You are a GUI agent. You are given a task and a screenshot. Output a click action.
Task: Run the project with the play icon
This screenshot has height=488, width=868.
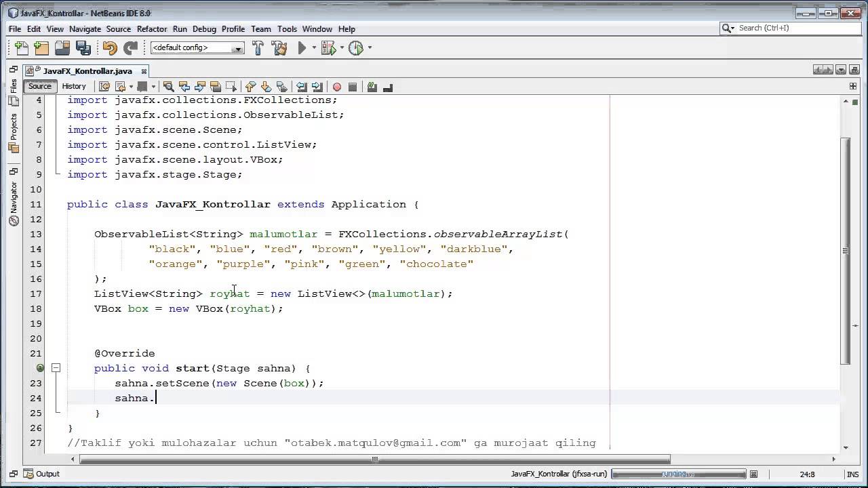(x=302, y=47)
